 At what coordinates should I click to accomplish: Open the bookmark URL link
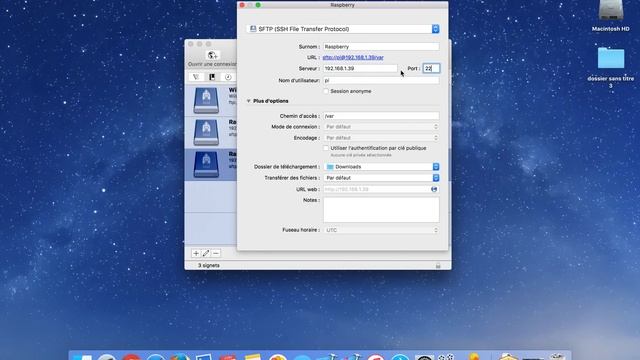[x=353, y=58]
